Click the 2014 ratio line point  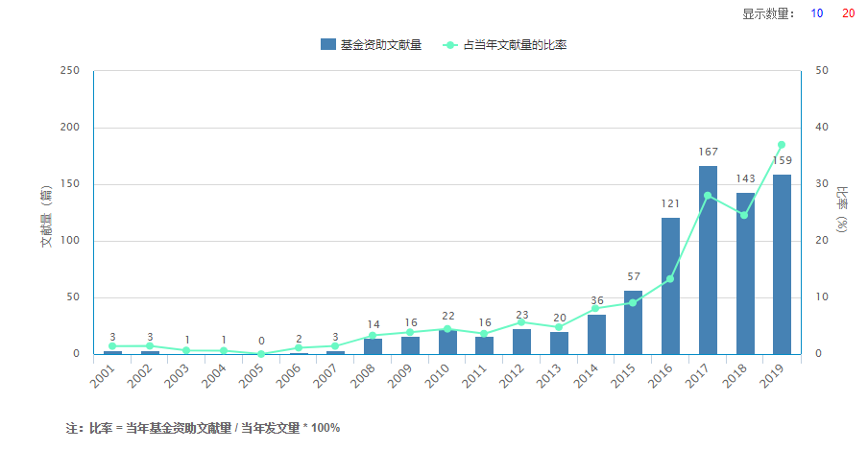[595, 308]
